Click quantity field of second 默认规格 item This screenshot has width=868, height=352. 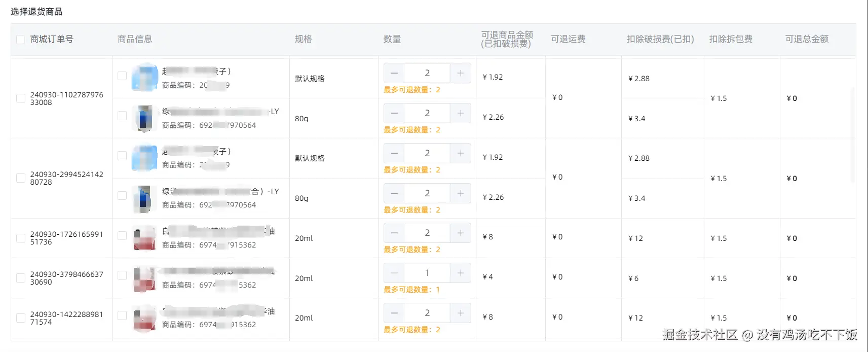click(427, 153)
